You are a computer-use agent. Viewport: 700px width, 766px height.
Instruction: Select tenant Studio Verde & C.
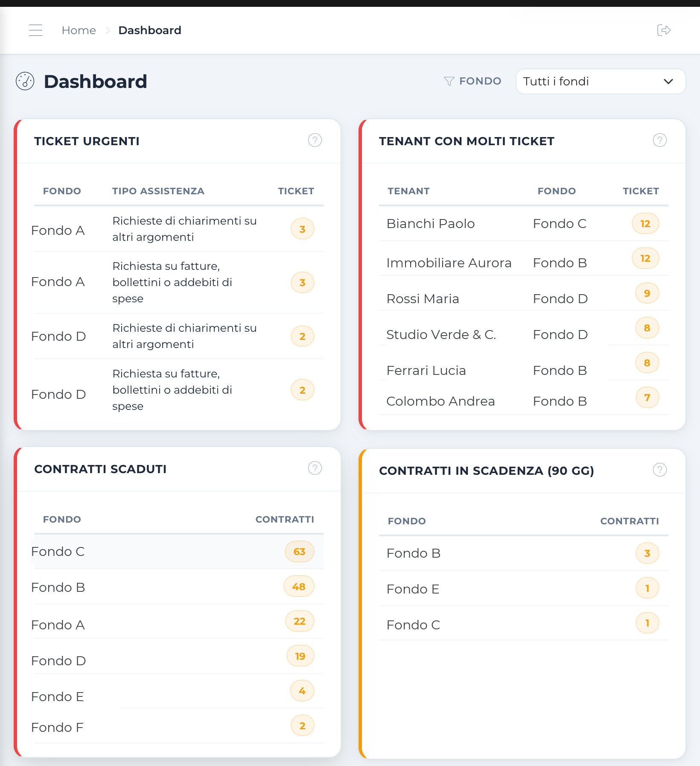[441, 335]
